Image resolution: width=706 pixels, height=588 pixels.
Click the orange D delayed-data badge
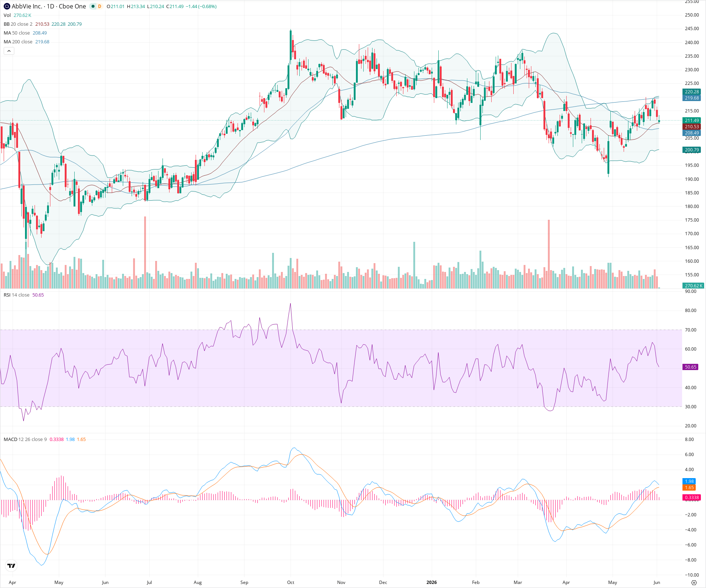pos(99,6)
